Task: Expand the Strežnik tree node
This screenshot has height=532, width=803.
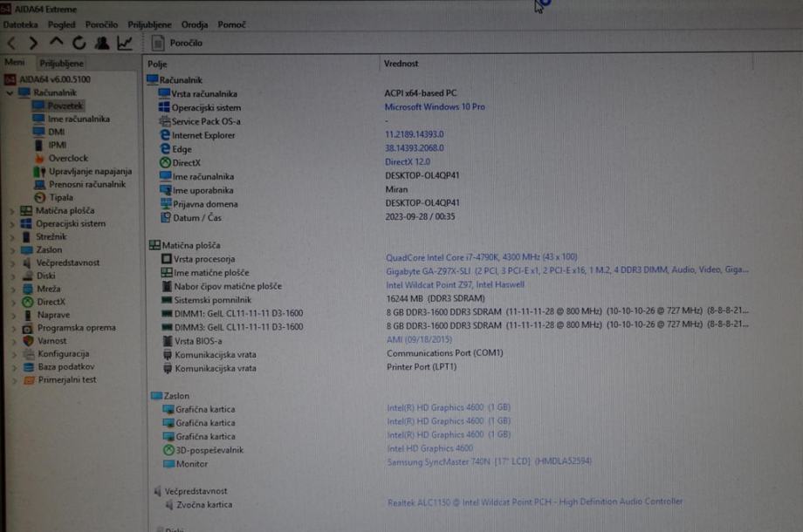Action: (x=13, y=237)
